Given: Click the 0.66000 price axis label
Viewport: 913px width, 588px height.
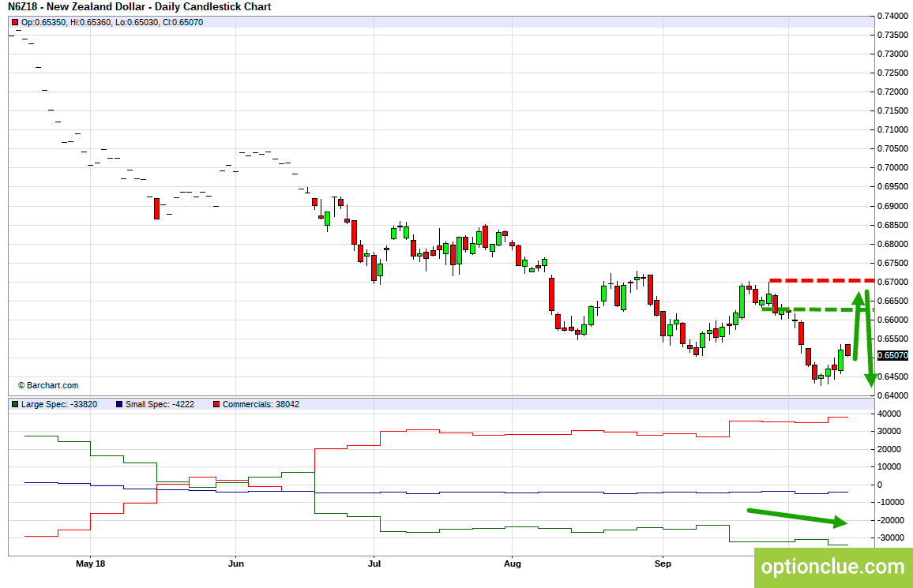Looking at the screenshot, I should [892, 320].
